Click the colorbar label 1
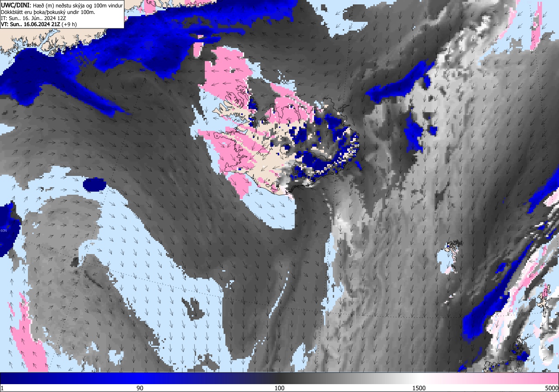This screenshot has width=559, height=392. point(2,389)
